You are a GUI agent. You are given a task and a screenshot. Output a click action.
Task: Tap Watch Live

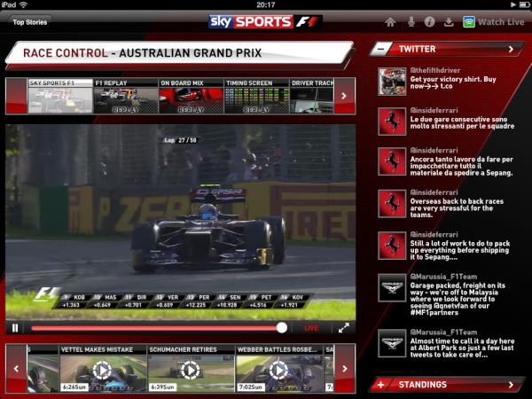(x=493, y=21)
